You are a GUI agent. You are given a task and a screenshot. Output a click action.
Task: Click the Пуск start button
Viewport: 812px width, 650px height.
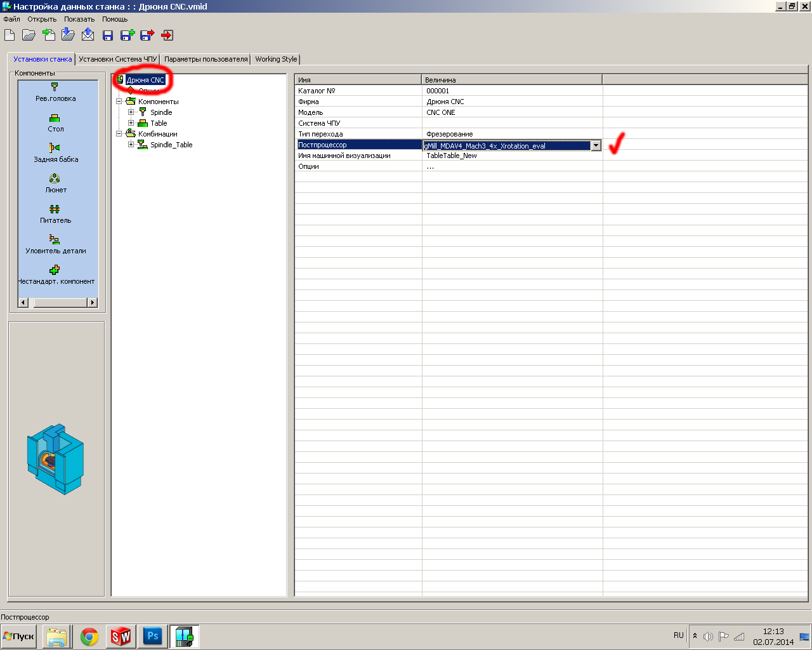(19, 636)
